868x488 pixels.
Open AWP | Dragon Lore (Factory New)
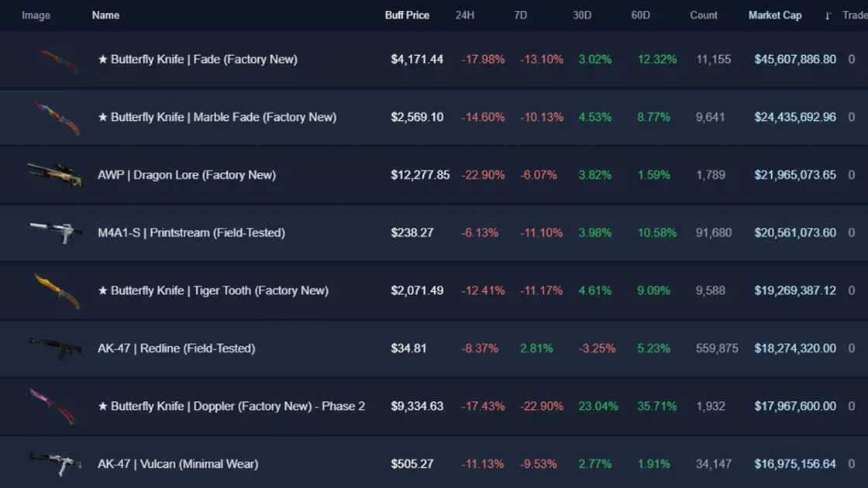coord(187,175)
